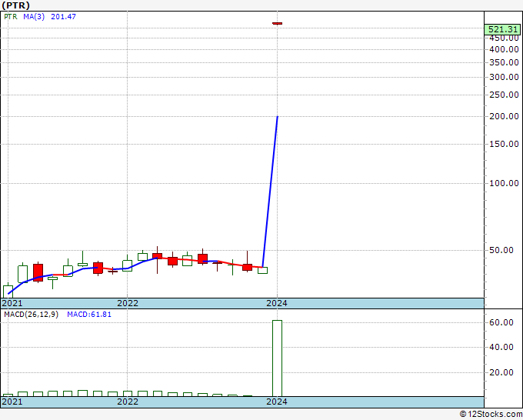The width and height of the screenshot is (523, 420).
Task: Click the 350.00 price axis label
Action: pyautogui.click(x=504, y=62)
